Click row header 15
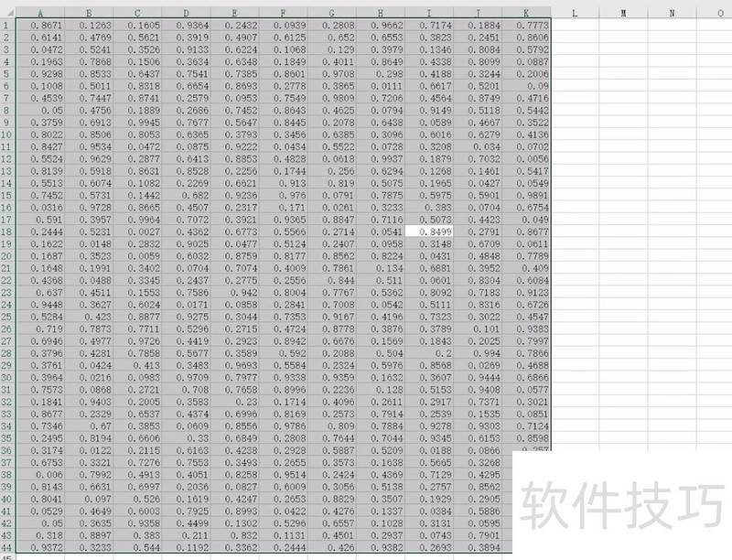Screen dimensions: 732x560 pos(7,195)
